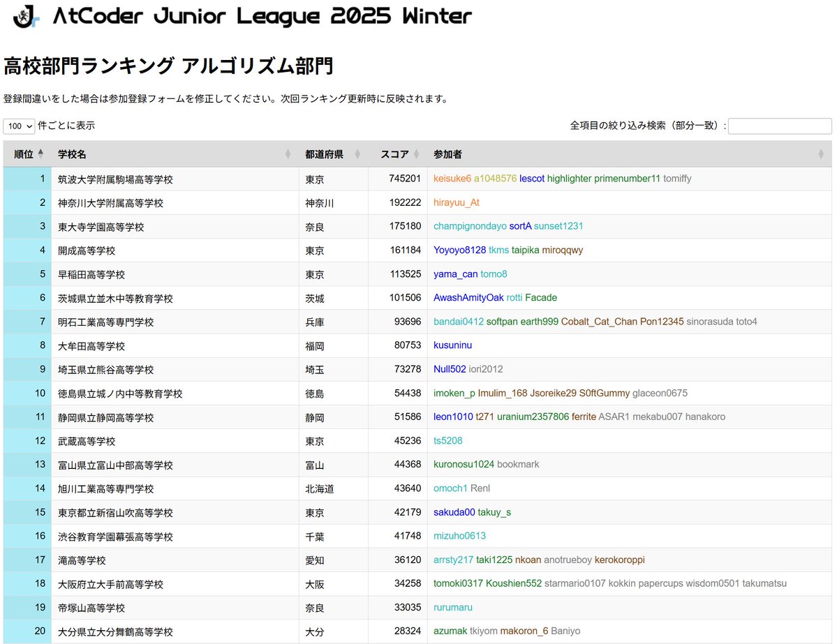Click the 都道府県 column header
The width and height of the screenshot is (837, 644).
tap(333, 154)
